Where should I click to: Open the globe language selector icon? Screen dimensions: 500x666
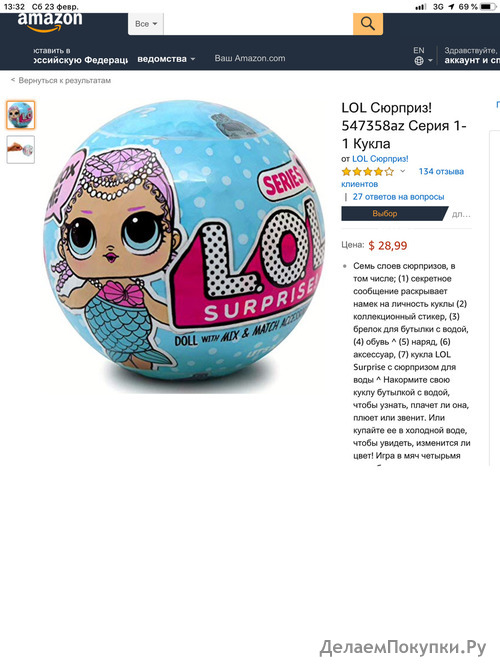pyautogui.click(x=419, y=61)
